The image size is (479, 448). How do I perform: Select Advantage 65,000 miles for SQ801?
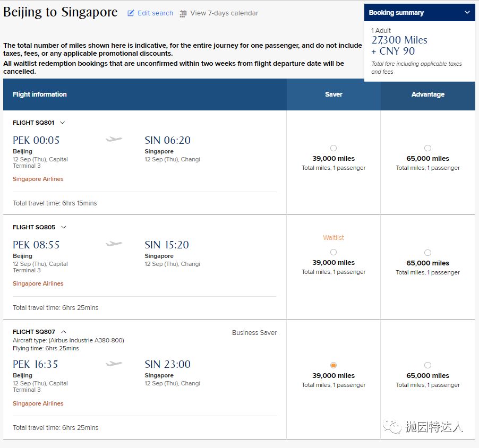point(427,148)
